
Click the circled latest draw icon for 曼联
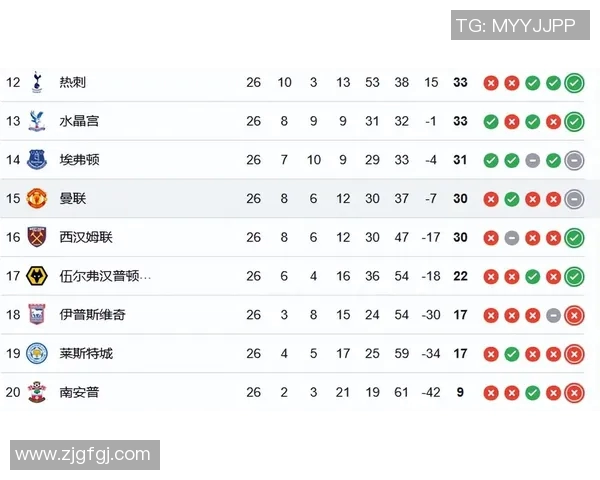pos(574,199)
